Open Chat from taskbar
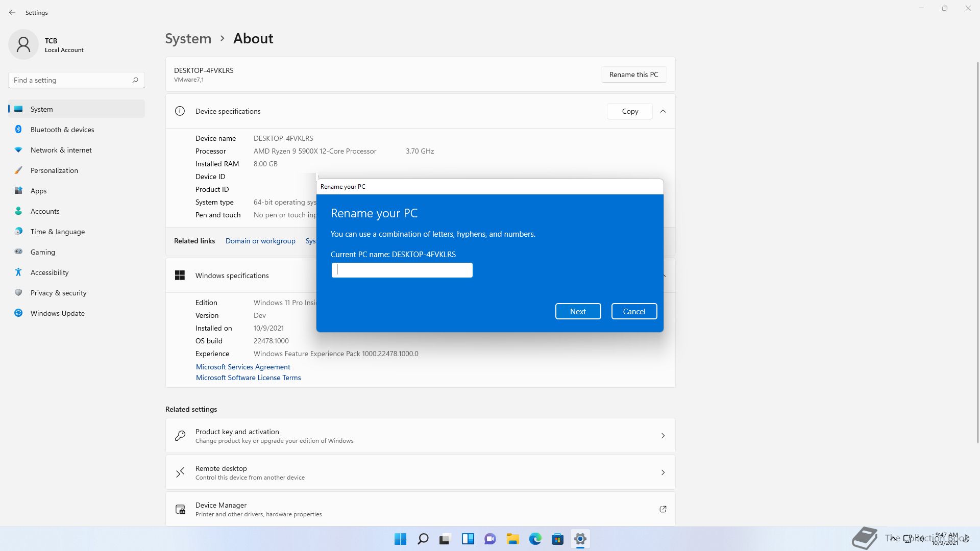Screen dimensions: 980x551 tap(491, 539)
